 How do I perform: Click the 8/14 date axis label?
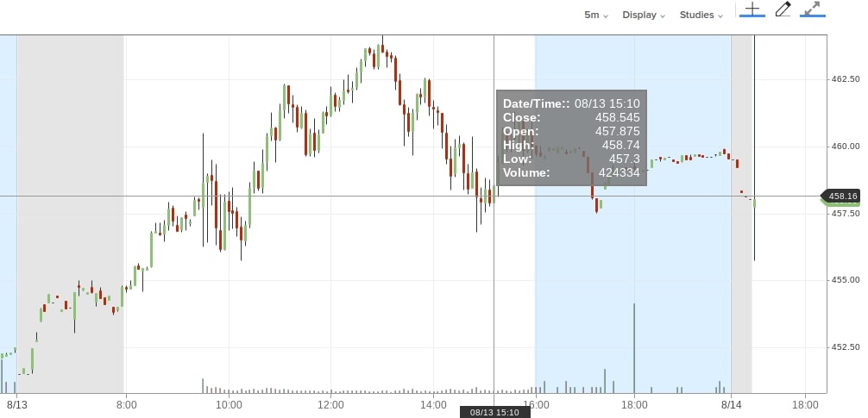tap(732, 404)
